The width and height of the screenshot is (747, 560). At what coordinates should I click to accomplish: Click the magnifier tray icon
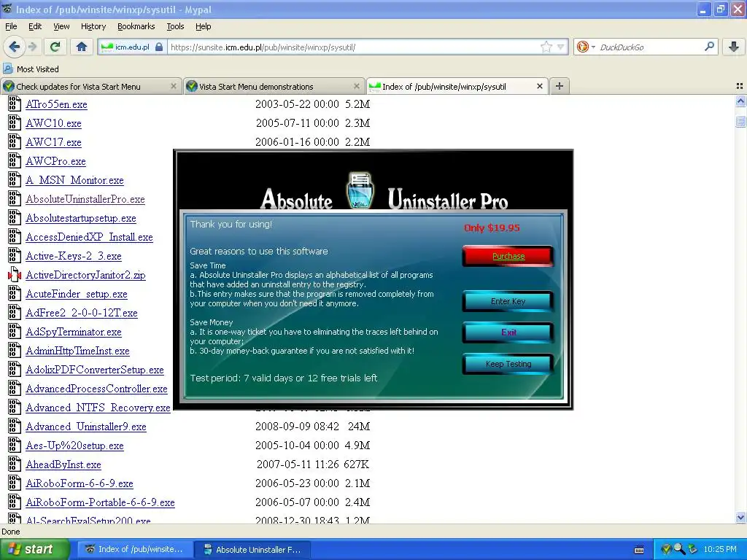(679, 550)
